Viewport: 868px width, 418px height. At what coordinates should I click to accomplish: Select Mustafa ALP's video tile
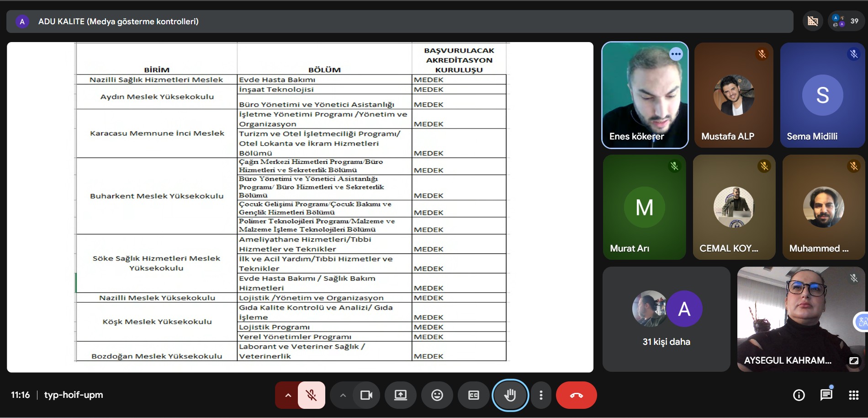click(x=734, y=95)
